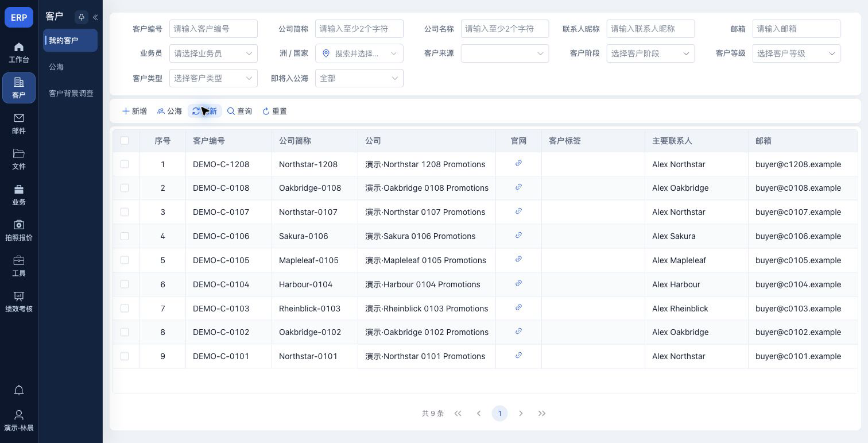868x443 pixels.
Task: Select the checkbox for Sakura-0106
Action: [125, 236]
